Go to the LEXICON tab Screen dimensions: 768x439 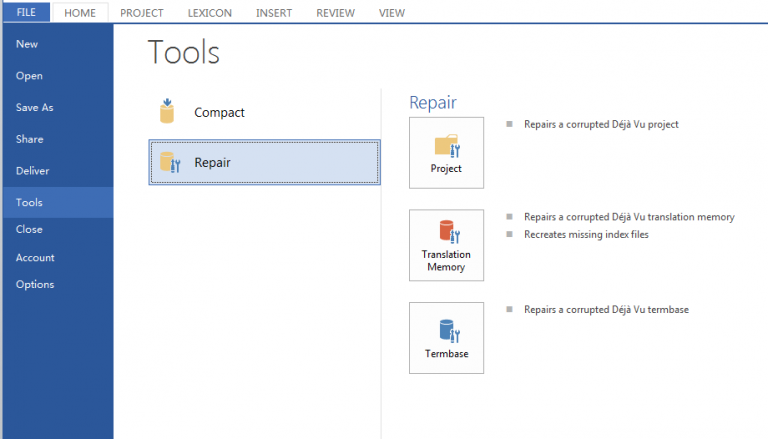207,13
